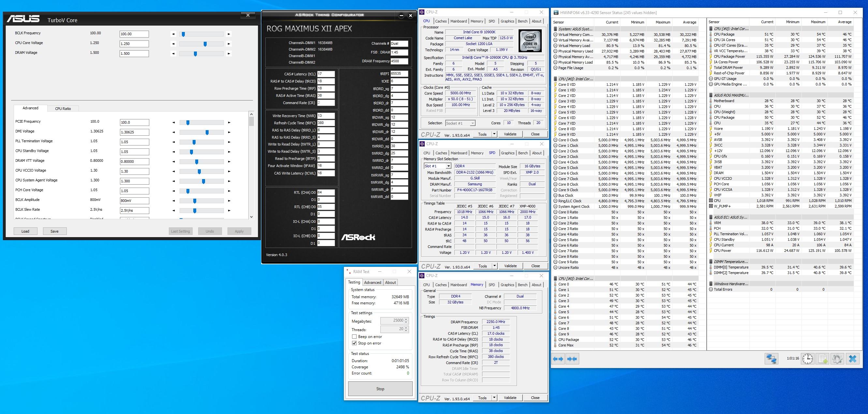Click CAS# Latency (tCL) value field
Screen dimensions: 868x414
326,74
